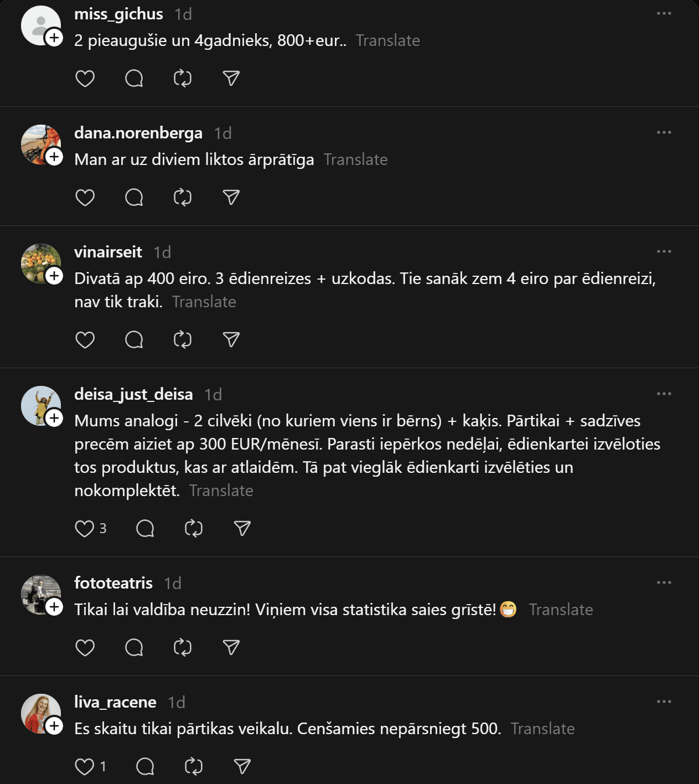The image size is (699, 784).
Task: Repost liva_racene's comment
Action: pyautogui.click(x=194, y=766)
